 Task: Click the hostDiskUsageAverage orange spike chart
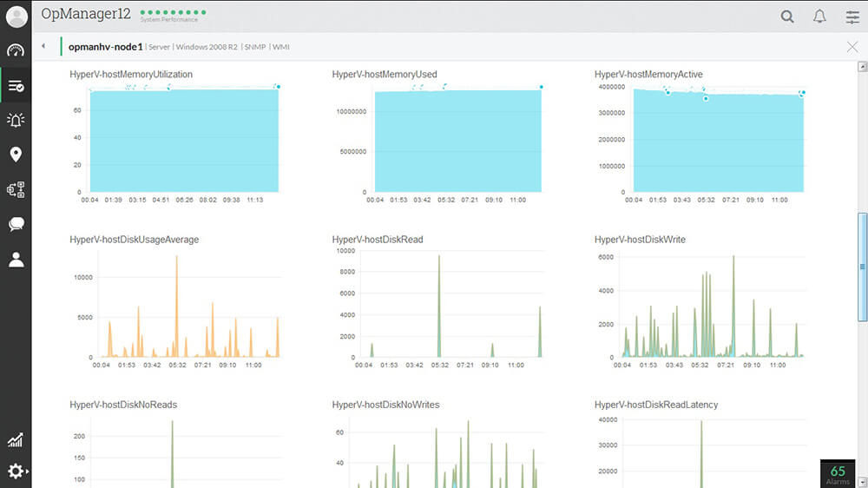click(190, 306)
